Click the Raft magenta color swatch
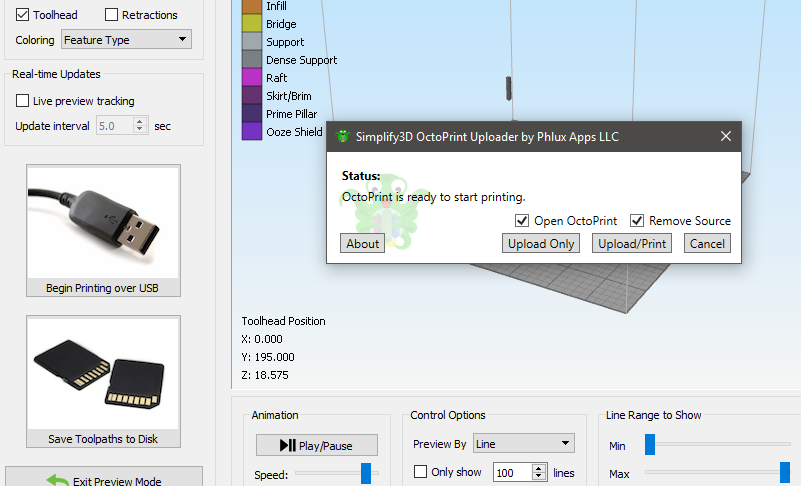The image size is (801, 486). (x=252, y=77)
